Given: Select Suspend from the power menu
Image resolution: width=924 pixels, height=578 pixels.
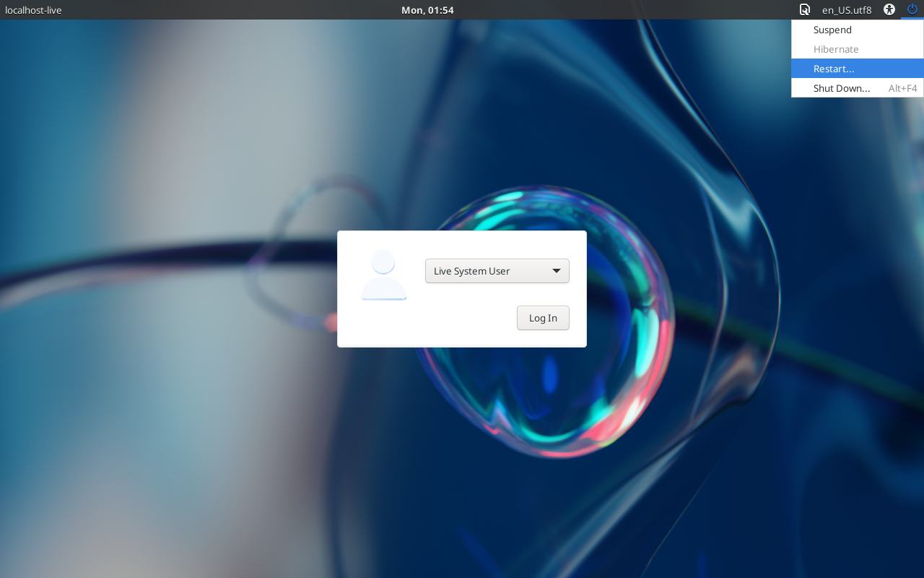Looking at the screenshot, I should click(x=858, y=30).
